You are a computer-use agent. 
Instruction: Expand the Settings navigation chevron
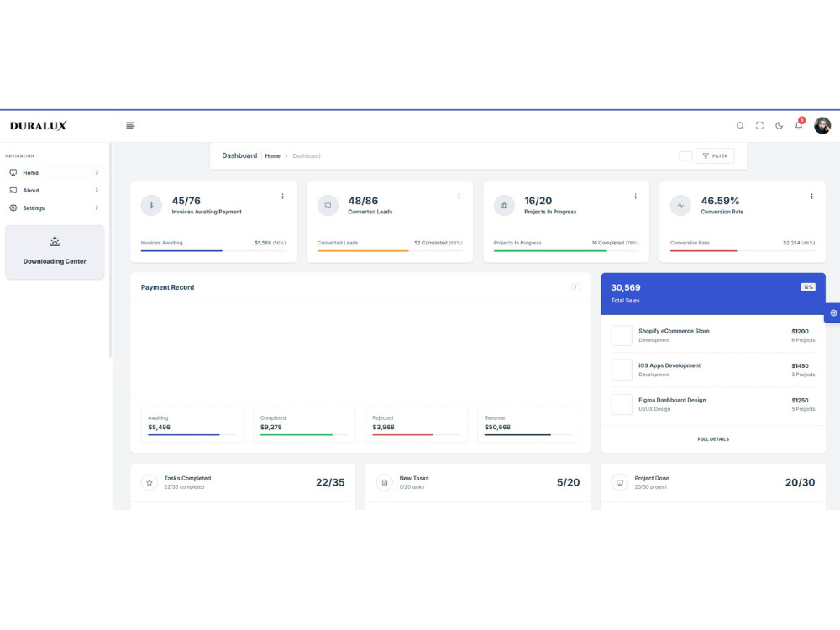(97, 207)
